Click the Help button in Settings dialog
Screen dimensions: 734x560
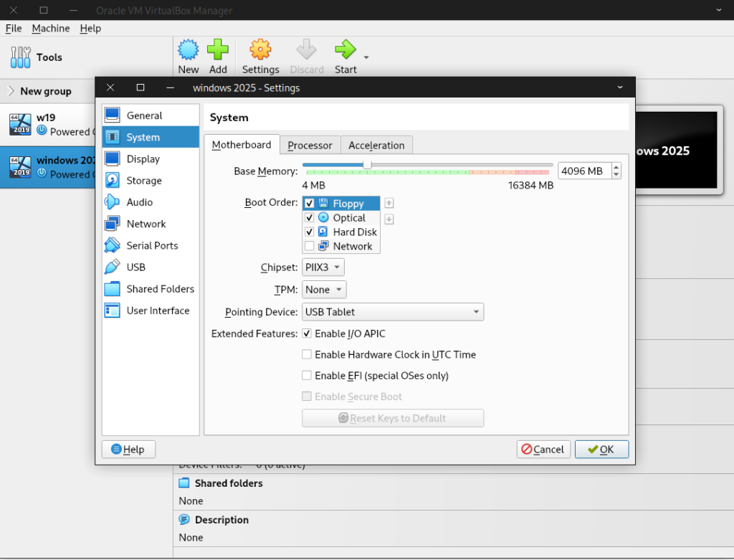pyautogui.click(x=128, y=450)
